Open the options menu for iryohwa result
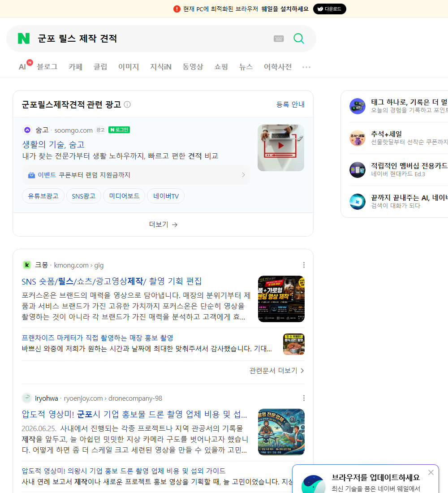This screenshot has width=448, height=493. 304,398
